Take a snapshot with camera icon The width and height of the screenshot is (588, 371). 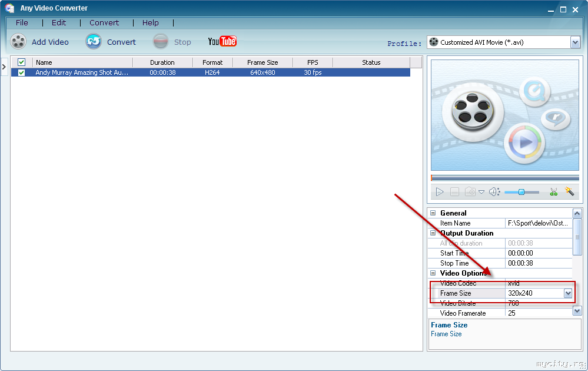(x=470, y=192)
